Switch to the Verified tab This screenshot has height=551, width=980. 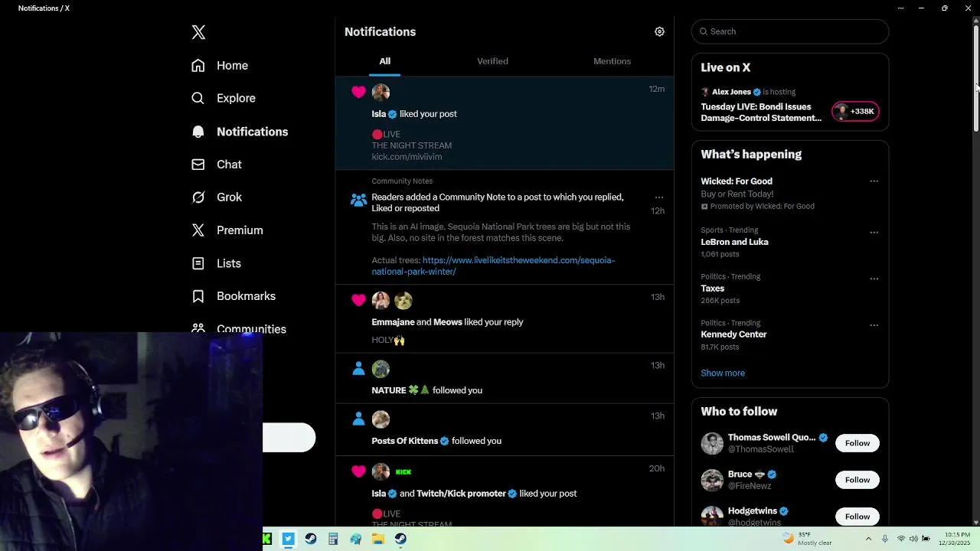492,61
